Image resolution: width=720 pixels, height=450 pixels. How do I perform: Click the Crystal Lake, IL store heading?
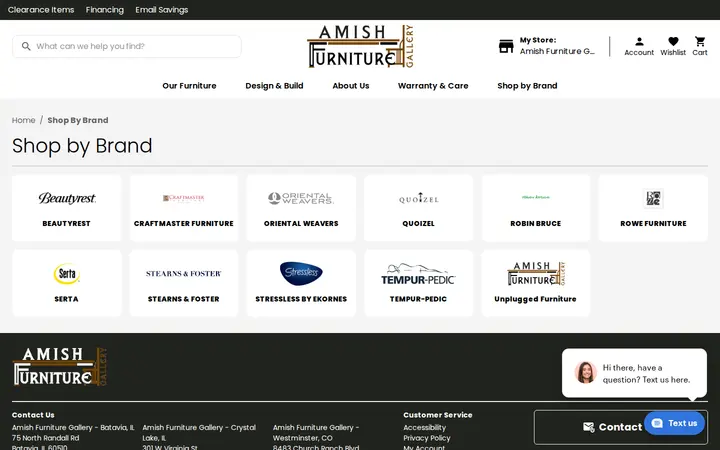coord(199,433)
